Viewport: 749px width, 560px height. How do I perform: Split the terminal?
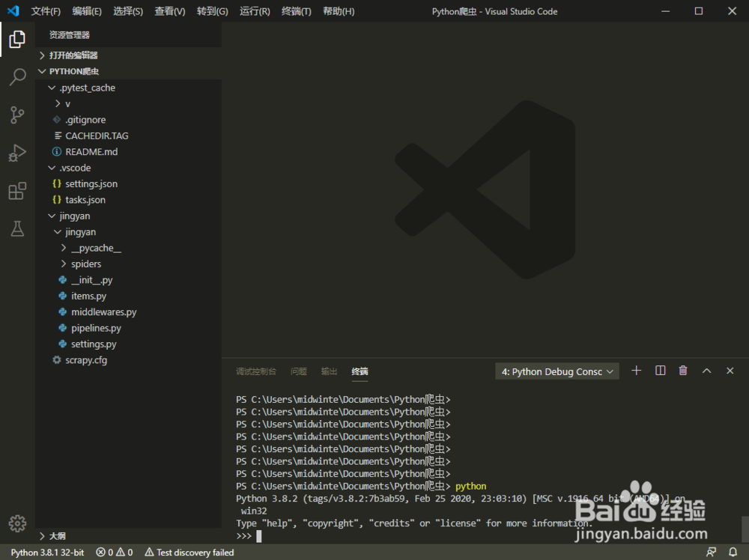pos(660,370)
